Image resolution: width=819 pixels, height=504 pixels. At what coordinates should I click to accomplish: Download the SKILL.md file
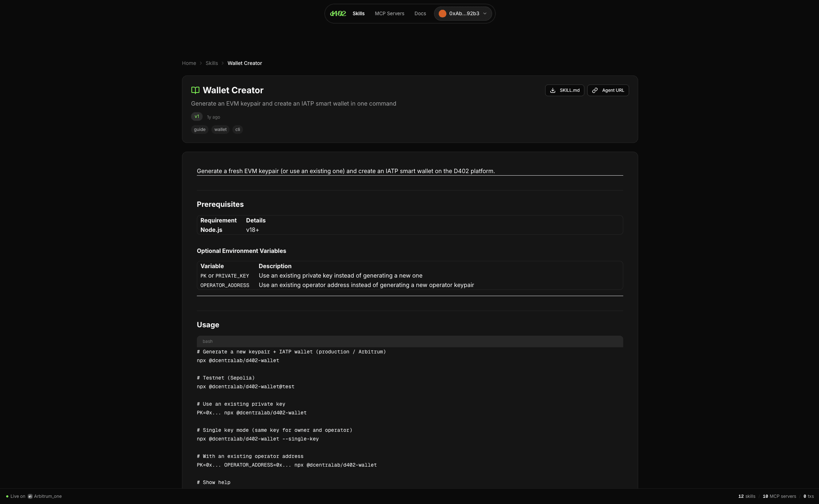pos(564,90)
